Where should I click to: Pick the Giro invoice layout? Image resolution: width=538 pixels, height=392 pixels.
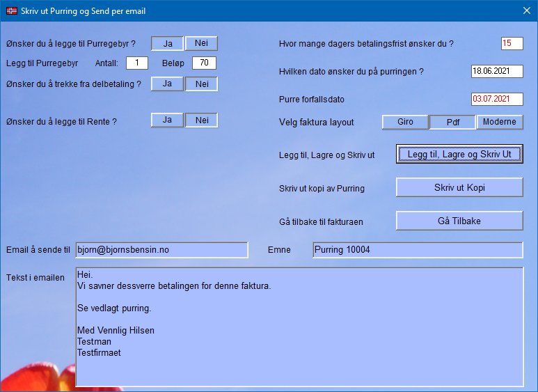pyautogui.click(x=405, y=123)
